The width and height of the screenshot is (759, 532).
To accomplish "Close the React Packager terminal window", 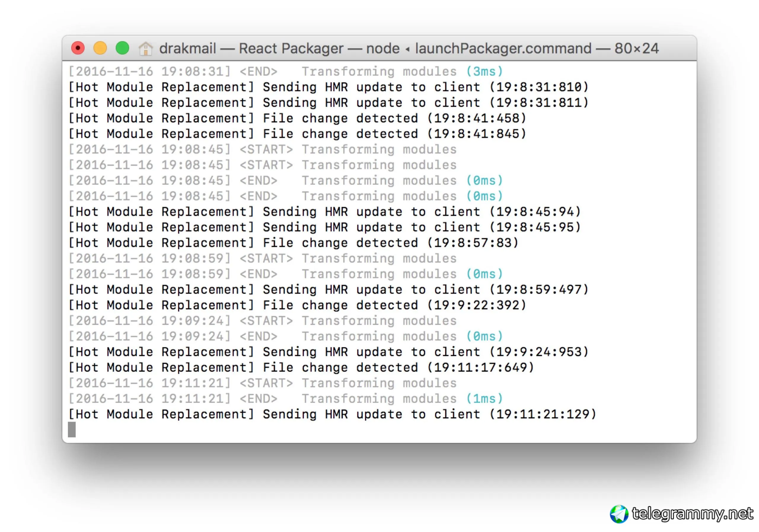I will (x=78, y=48).
